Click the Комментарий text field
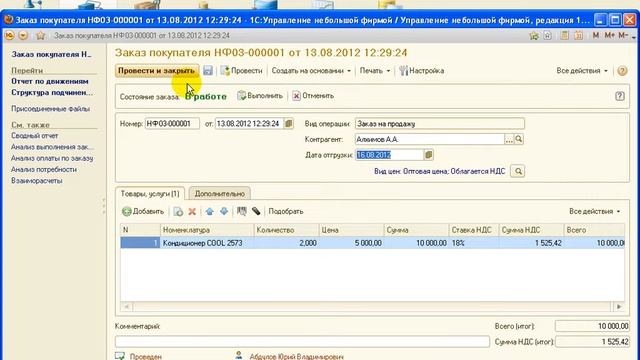 point(302,342)
